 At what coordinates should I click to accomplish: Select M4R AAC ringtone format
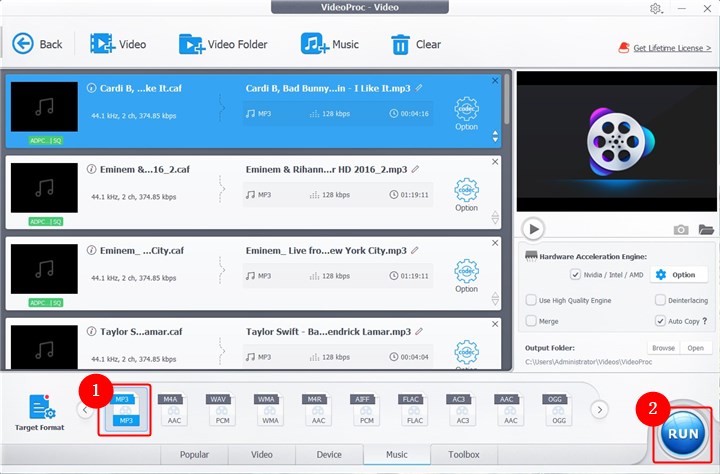pos(318,410)
